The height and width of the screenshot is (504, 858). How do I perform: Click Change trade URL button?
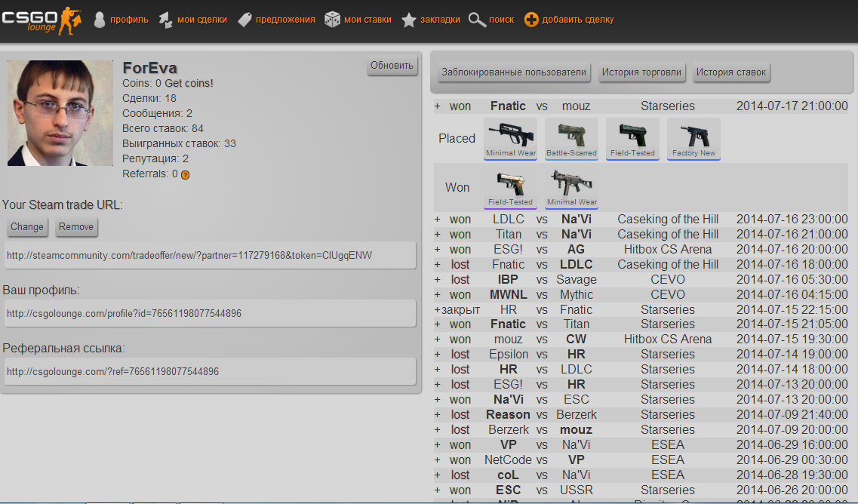pyautogui.click(x=27, y=227)
